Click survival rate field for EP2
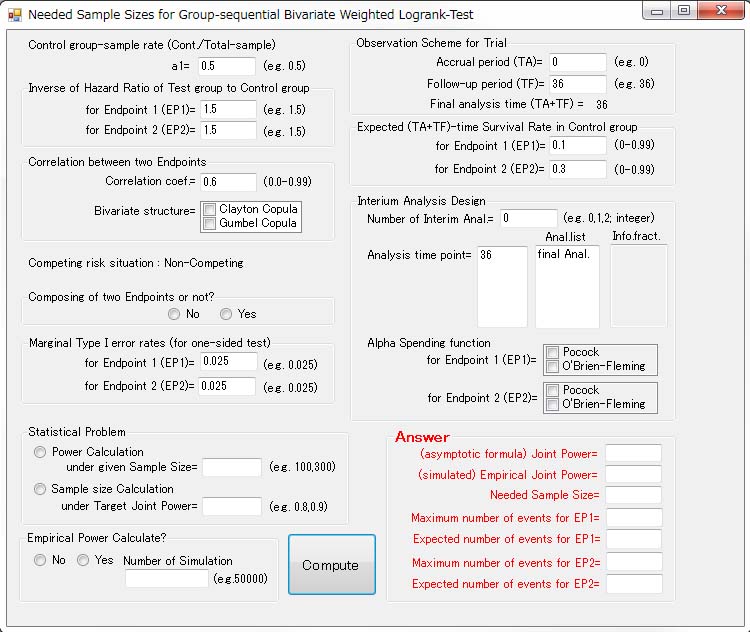This screenshot has width=750, height=632. [x=578, y=169]
